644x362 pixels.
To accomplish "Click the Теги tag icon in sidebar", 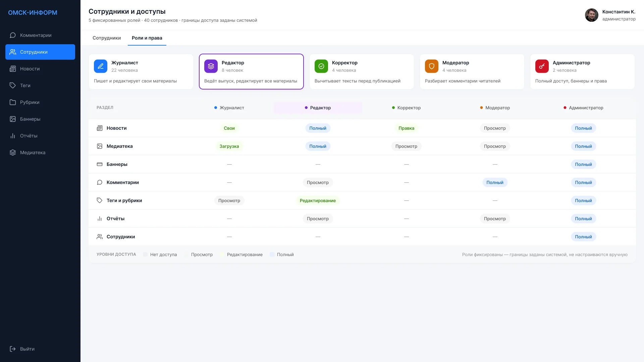I will [x=13, y=85].
